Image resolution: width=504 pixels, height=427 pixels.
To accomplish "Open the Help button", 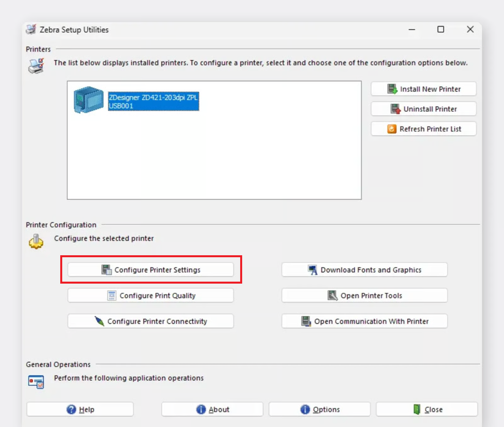I will (80, 410).
